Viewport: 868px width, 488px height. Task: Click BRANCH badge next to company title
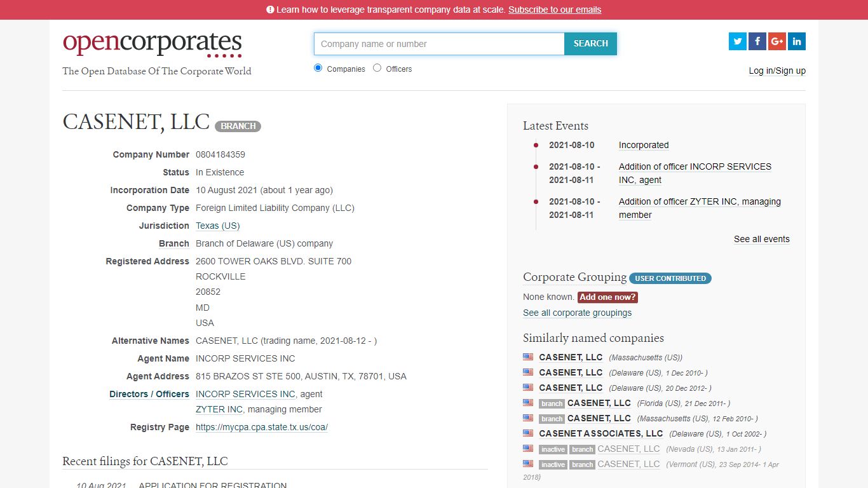click(238, 126)
